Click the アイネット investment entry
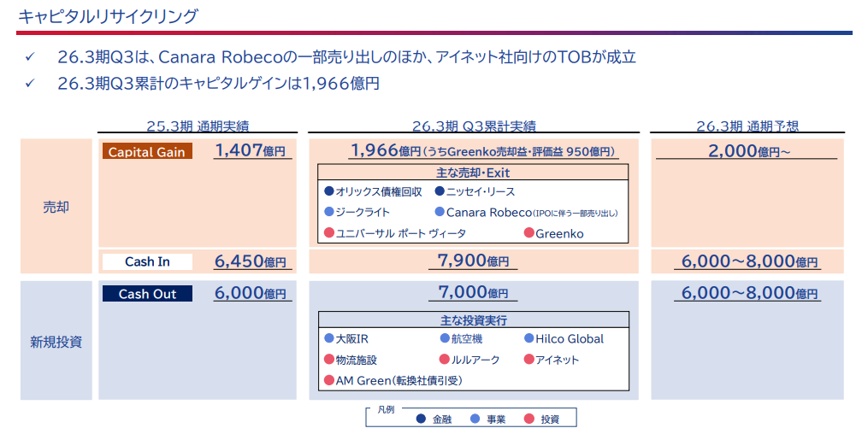The height and width of the screenshot is (428, 868). point(557,360)
